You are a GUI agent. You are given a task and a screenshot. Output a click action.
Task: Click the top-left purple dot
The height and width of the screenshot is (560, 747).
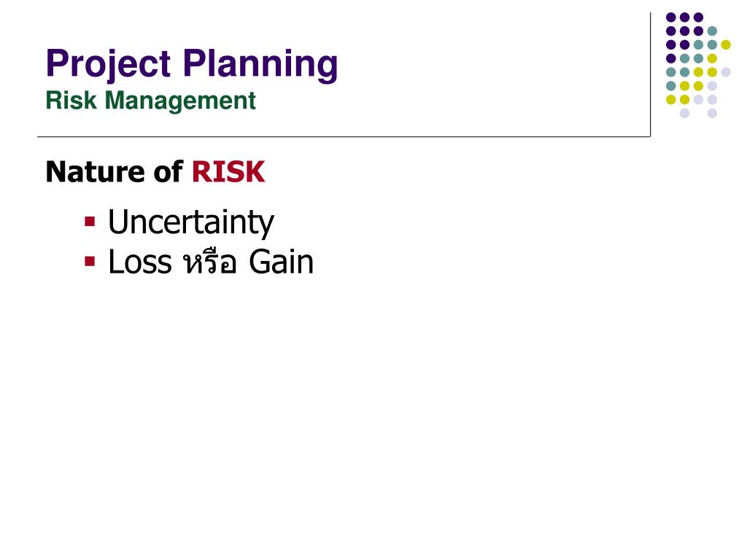click(671, 17)
